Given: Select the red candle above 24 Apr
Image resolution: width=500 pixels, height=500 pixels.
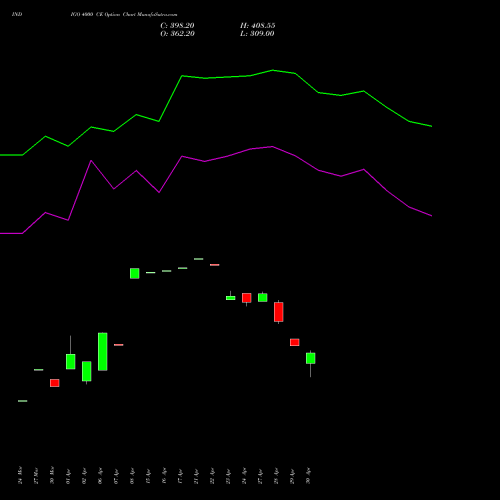Looking at the screenshot, I should pyautogui.click(x=247, y=298).
